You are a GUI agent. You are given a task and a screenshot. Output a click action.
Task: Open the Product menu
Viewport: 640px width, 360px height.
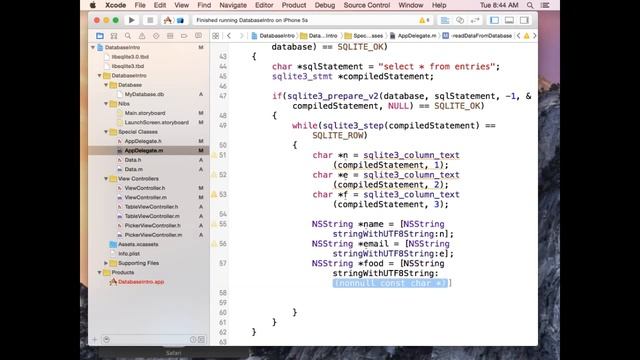point(293,5)
